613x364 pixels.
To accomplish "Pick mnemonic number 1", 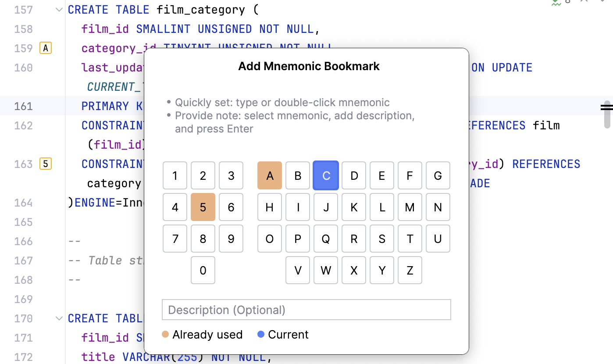I will (175, 175).
